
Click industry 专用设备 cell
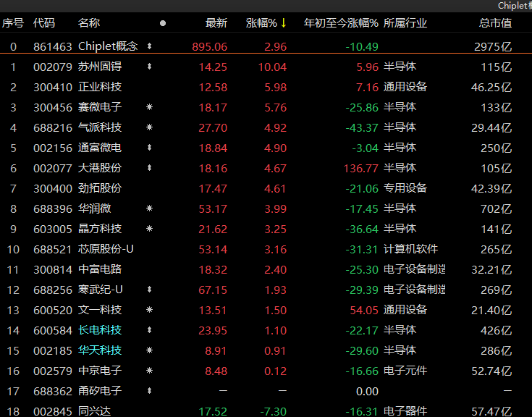(405, 188)
